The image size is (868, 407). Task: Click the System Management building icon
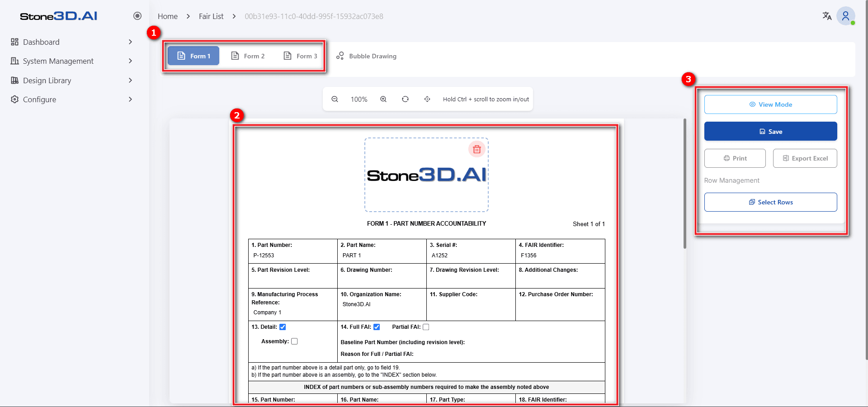(x=14, y=61)
